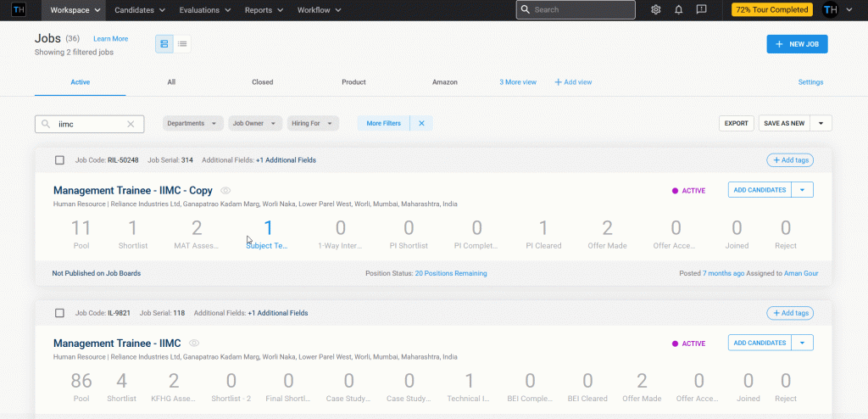The image size is (868, 419).
Task: Open the feedback message icon in top bar
Action: [701, 10]
